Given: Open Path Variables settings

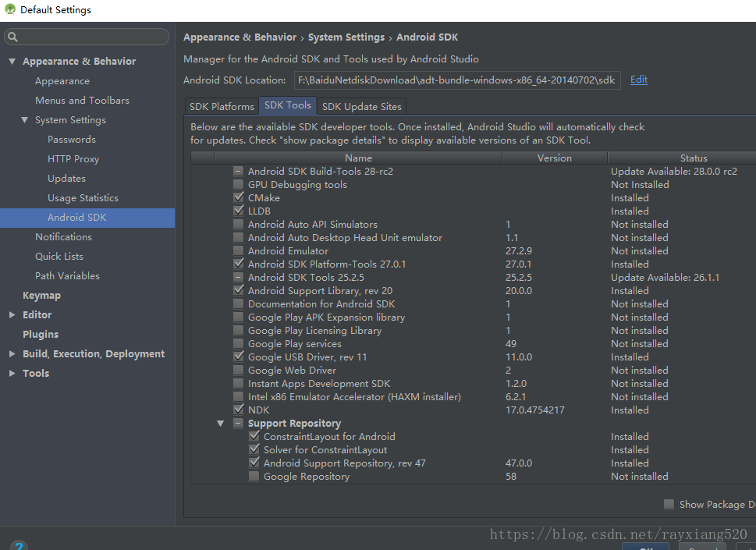Looking at the screenshot, I should point(68,275).
